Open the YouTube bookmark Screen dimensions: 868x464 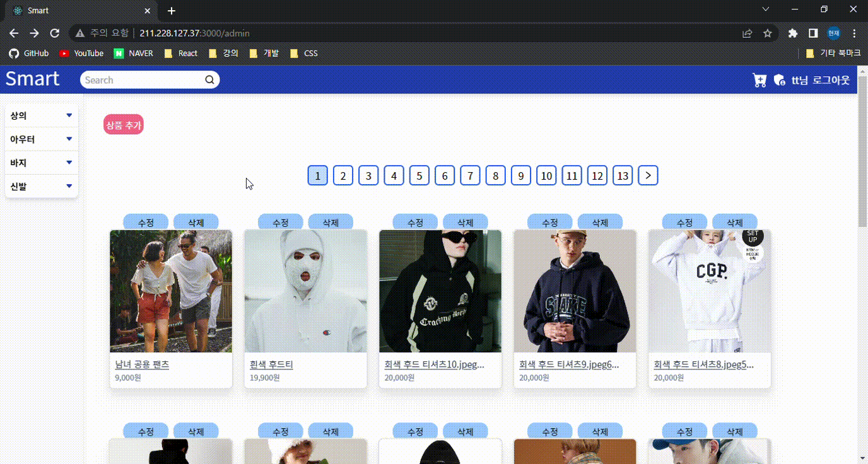click(81, 54)
